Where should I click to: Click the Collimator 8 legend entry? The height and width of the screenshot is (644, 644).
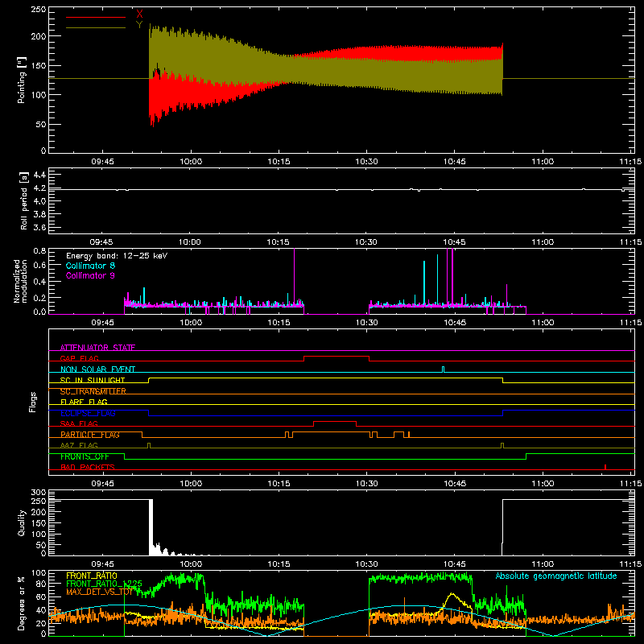[90, 266]
